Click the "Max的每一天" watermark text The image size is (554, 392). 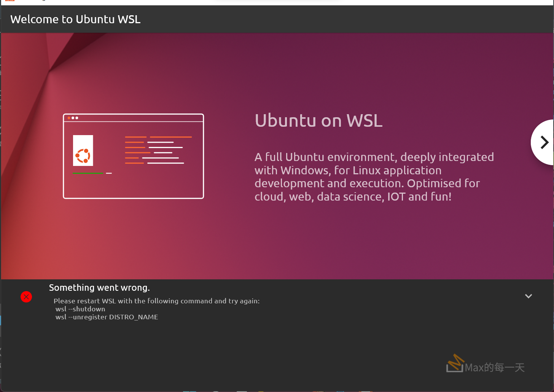(x=495, y=368)
